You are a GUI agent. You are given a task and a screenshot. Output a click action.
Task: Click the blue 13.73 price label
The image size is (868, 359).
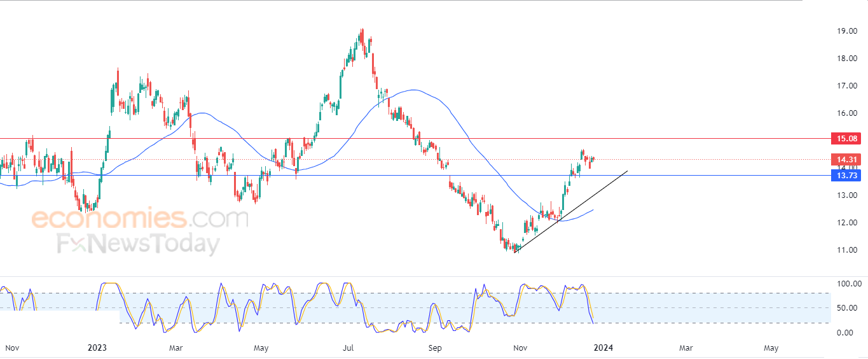(846, 176)
